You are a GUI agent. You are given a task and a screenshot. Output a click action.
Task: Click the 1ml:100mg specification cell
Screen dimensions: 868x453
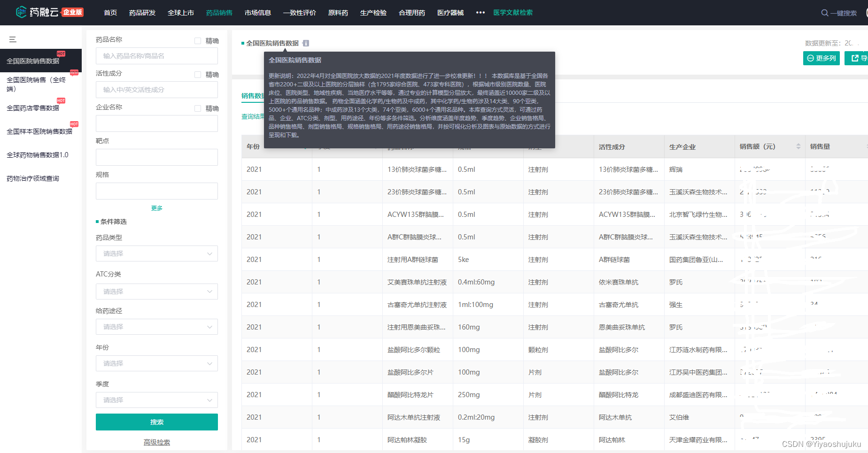pos(475,305)
